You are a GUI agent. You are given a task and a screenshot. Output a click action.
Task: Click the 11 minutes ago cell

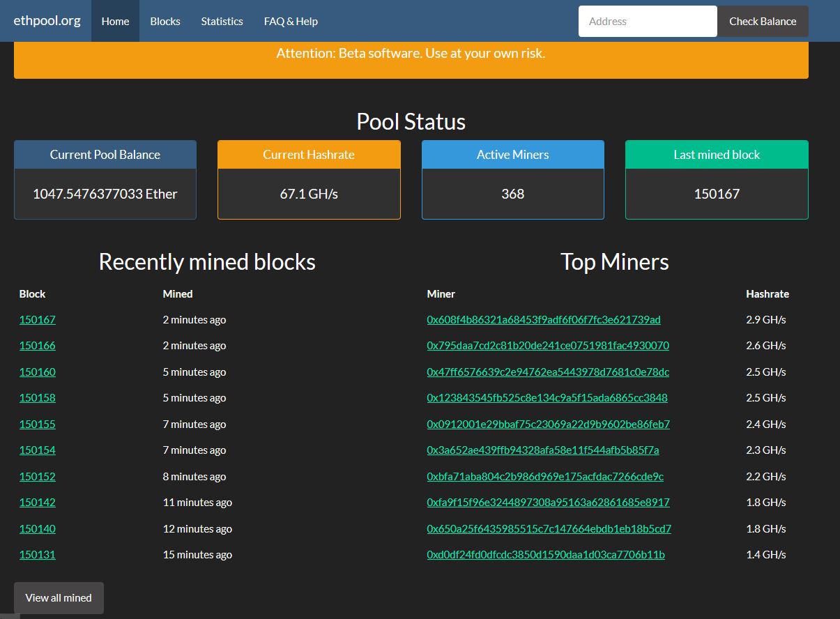click(x=197, y=503)
